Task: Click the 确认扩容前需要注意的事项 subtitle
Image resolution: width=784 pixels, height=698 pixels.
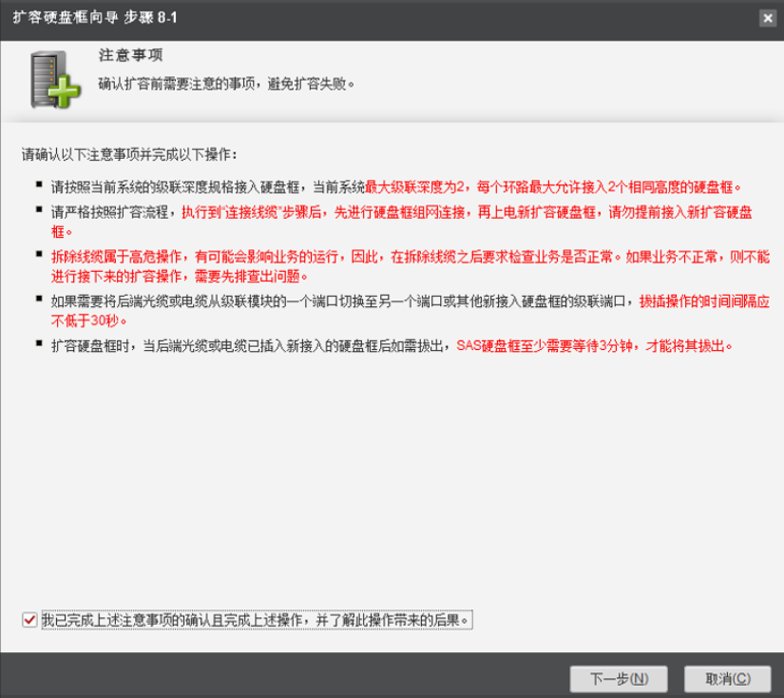Action: pos(226,84)
